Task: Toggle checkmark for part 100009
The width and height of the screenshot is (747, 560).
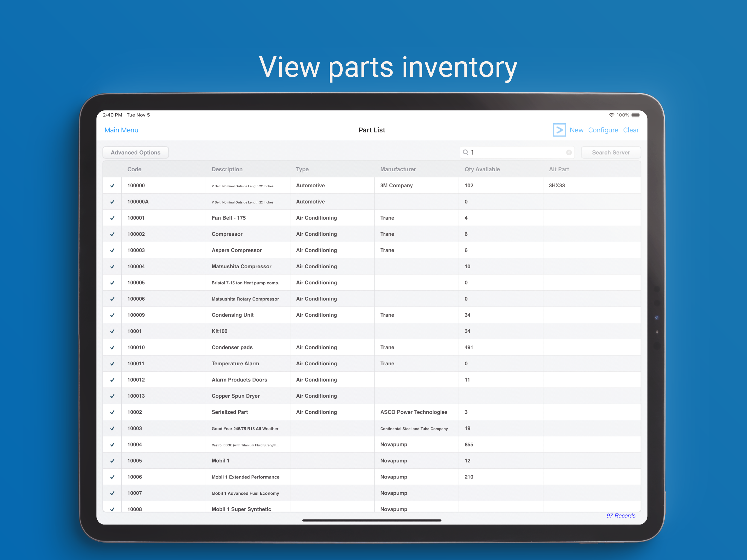Action: 112,315
